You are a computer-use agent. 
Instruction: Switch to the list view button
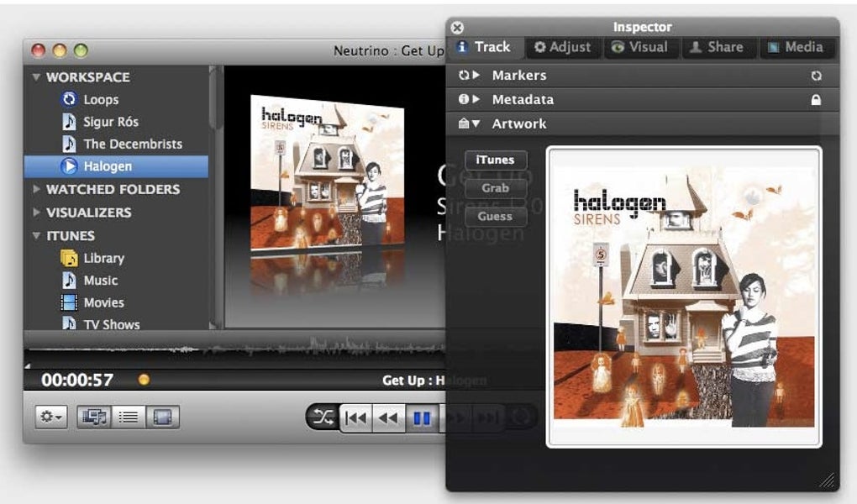129,417
